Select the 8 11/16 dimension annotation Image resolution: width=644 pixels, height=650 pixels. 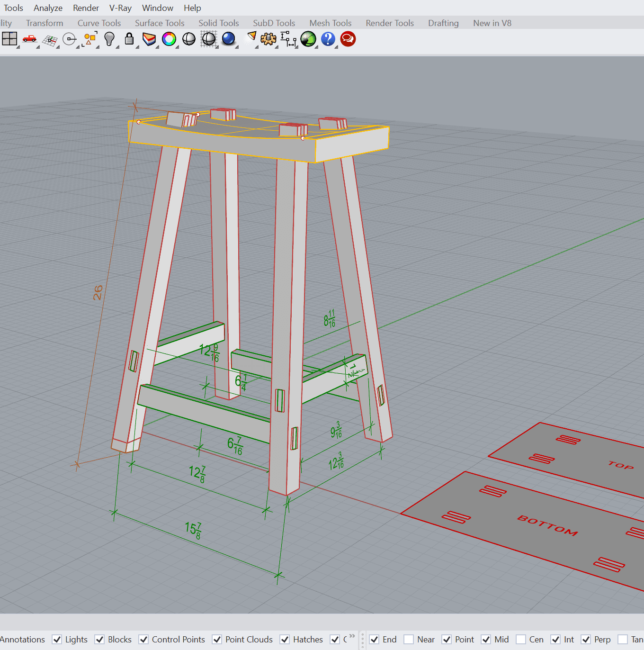pyautogui.click(x=330, y=318)
